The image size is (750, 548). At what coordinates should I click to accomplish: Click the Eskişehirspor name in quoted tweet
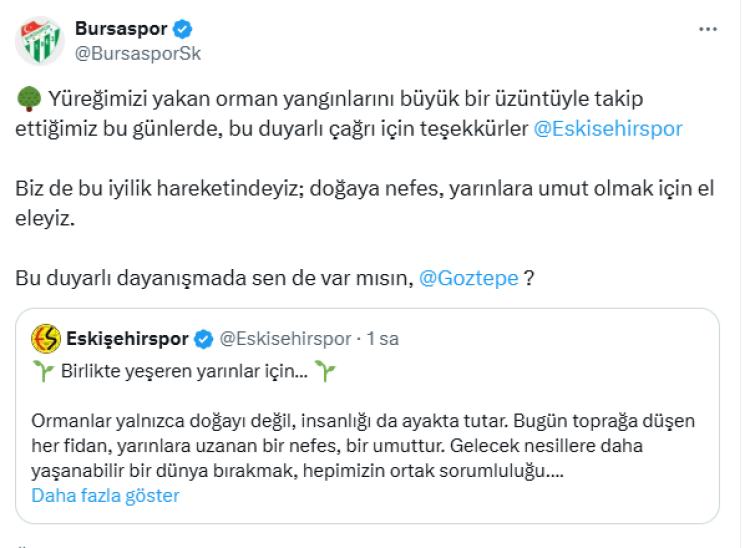coord(127,339)
